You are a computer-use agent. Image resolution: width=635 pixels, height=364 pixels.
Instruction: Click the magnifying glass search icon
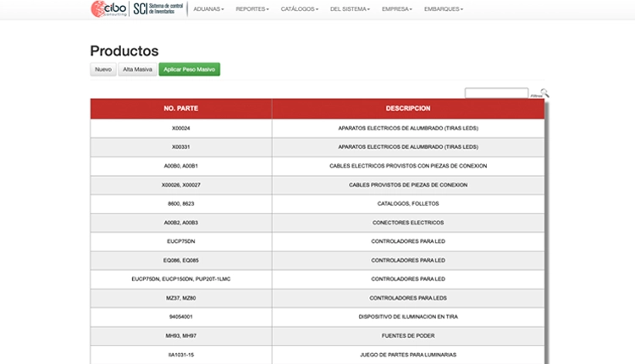(x=544, y=93)
